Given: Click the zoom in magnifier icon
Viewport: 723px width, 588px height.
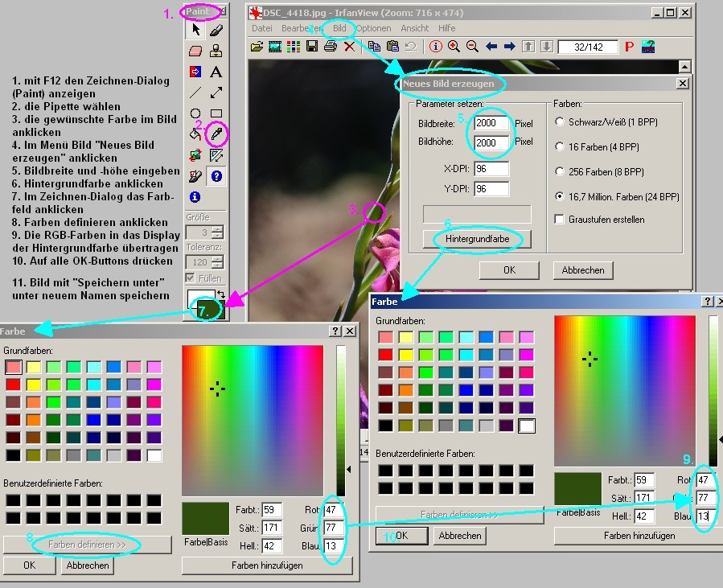Looking at the screenshot, I should (454, 47).
